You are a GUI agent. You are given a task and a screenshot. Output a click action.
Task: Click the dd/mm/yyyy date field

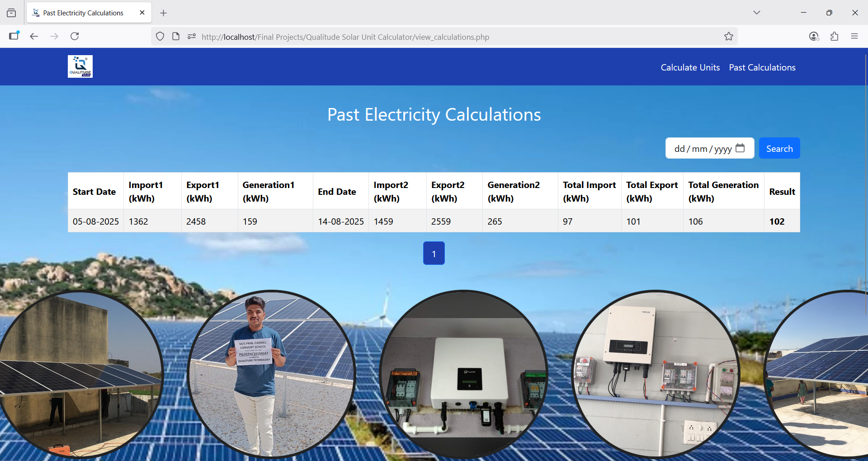702,149
